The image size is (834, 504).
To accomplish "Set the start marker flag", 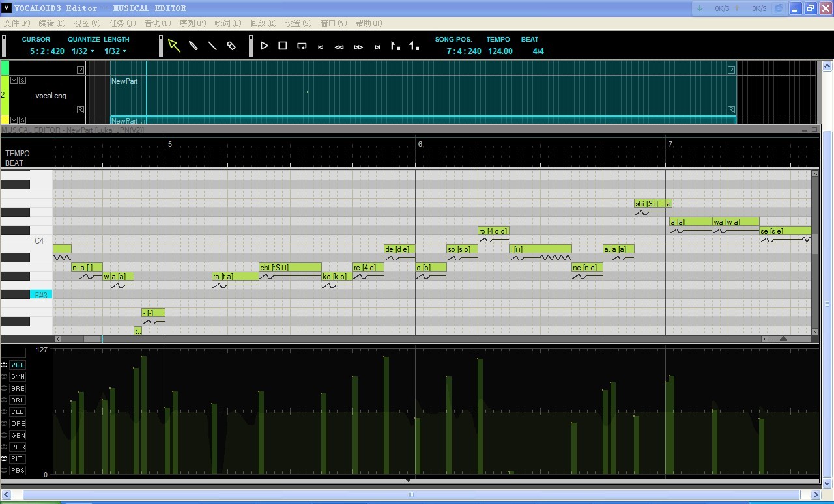I will [x=395, y=46].
